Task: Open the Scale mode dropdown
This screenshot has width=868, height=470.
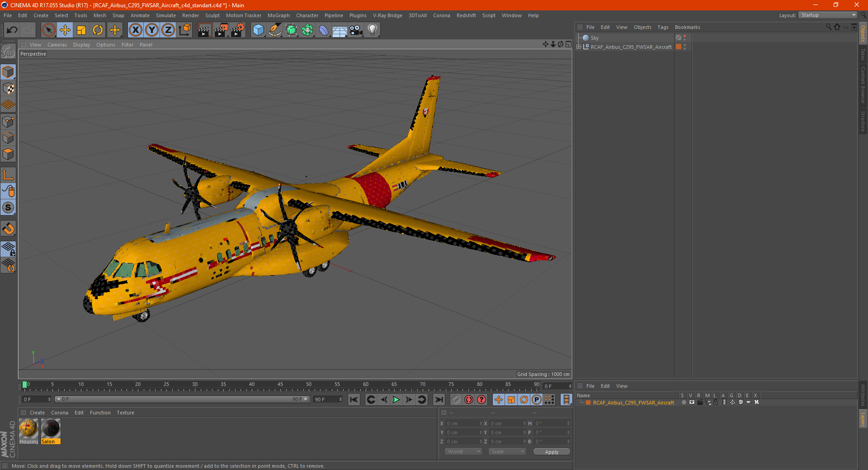Action: pyautogui.click(x=507, y=451)
